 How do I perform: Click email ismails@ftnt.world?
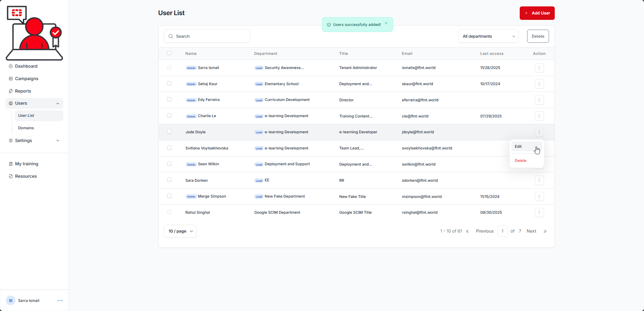click(x=419, y=68)
